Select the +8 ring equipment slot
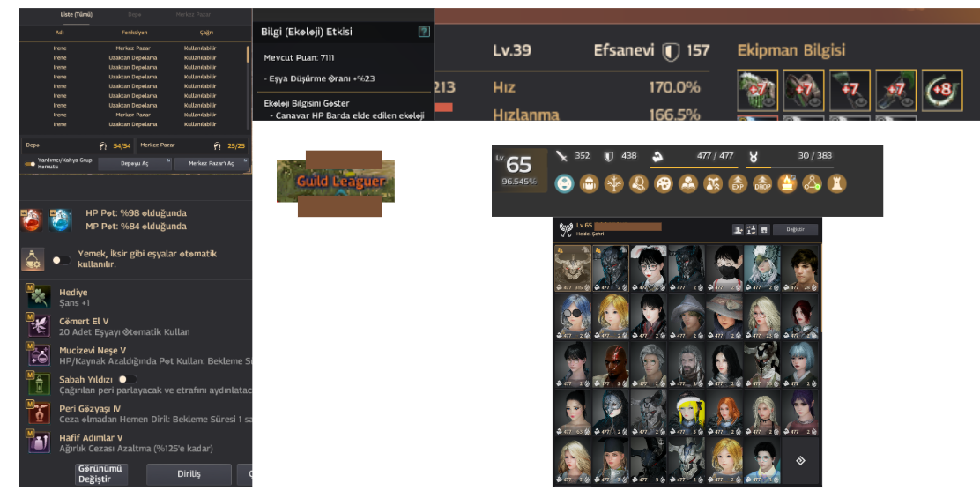This screenshot has width=980, height=498. tap(942, 90)
